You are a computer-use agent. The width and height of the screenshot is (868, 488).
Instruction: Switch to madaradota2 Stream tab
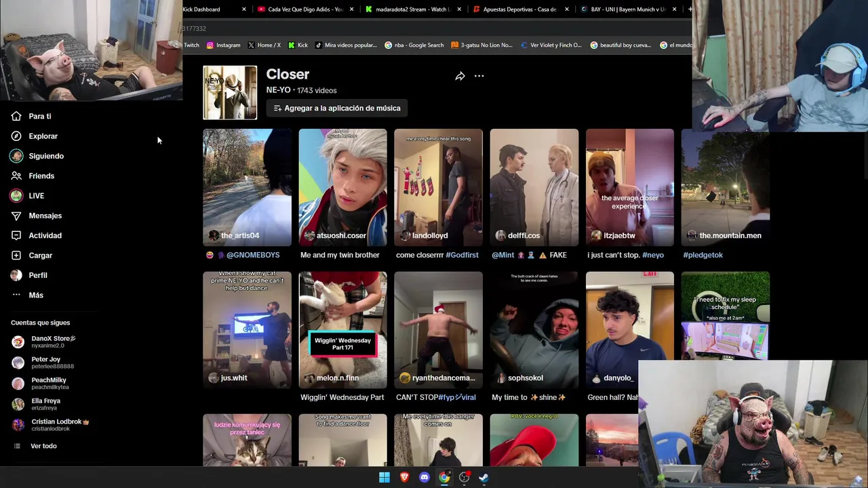point(414,9)
